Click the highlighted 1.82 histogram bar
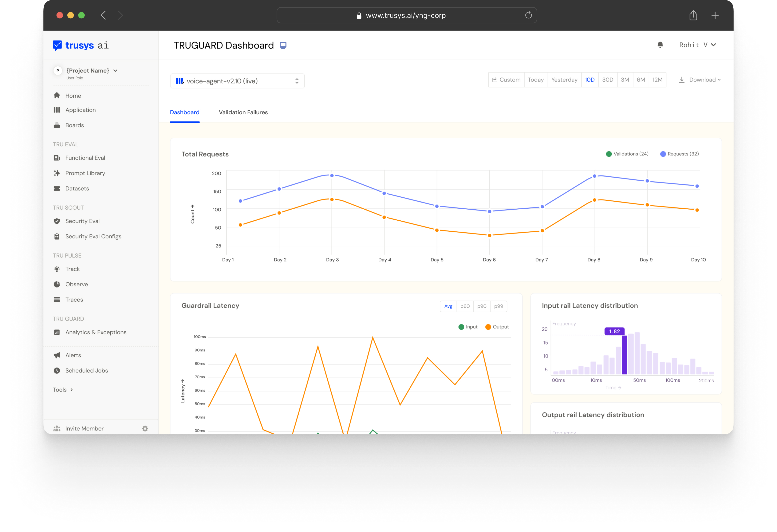 coord(624,355)
